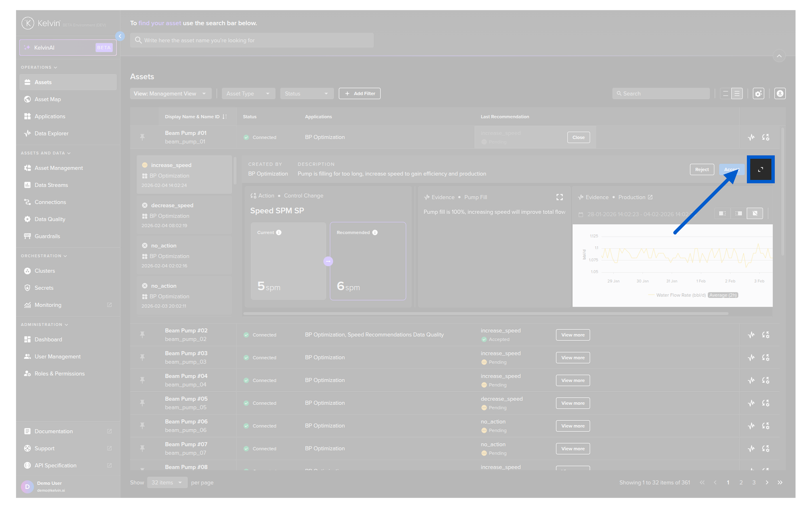Reject the increase_speed recommendation
Screen dimensions: 812x508
click(x=702, y=169)
